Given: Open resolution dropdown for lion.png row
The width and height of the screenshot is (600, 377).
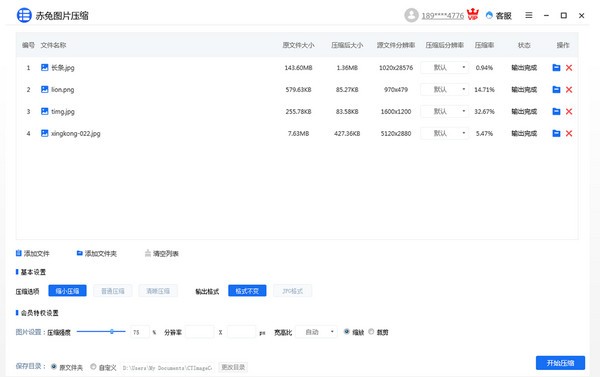Looking at the screenshot, I should point(444,90).
